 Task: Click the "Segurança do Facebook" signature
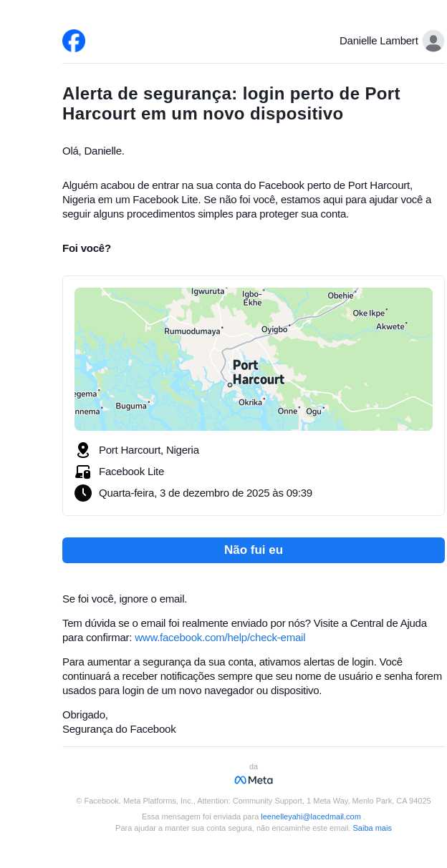(119, 729)
